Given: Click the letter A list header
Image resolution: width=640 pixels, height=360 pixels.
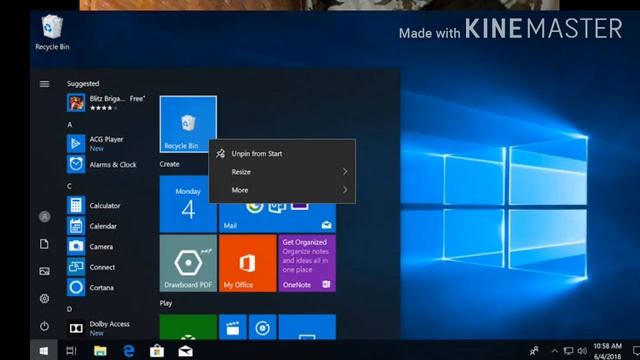Looking at the screenshot, I should pyautogui.click(x=69, y=124).
